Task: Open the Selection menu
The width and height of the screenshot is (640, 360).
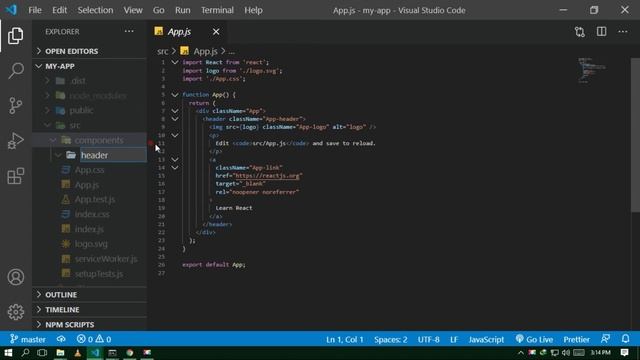Action: pos(95,10)
